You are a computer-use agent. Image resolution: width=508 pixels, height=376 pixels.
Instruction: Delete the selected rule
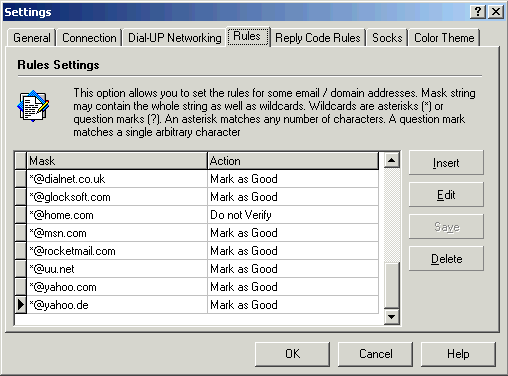446,259
